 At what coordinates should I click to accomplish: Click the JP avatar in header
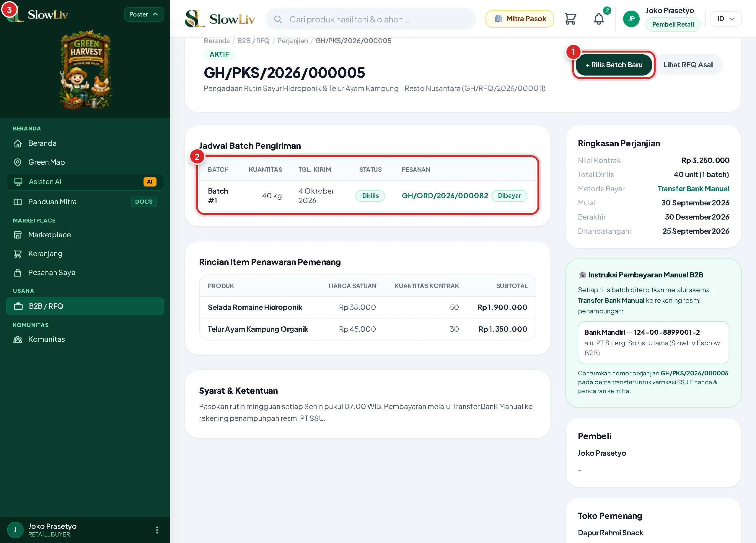pos(631,19)
